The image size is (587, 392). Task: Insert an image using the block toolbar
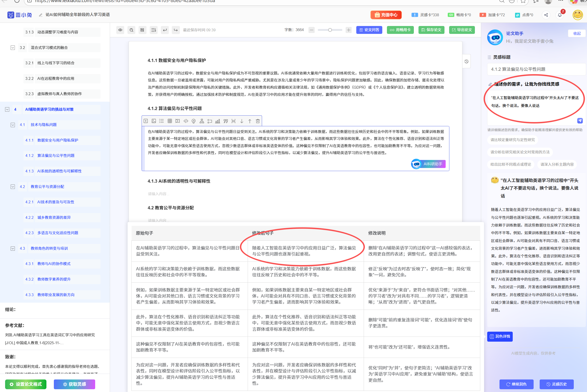click(x=154, y=121)
